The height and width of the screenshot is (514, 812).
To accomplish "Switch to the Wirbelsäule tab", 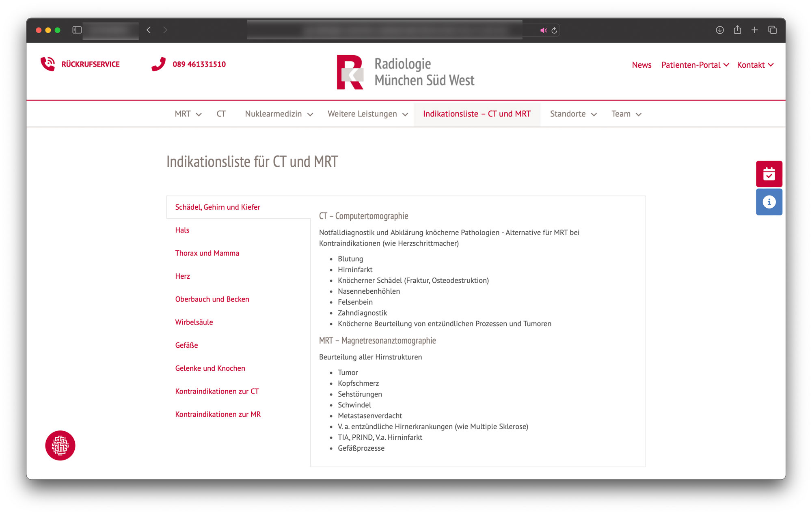I will click(194, 322).
